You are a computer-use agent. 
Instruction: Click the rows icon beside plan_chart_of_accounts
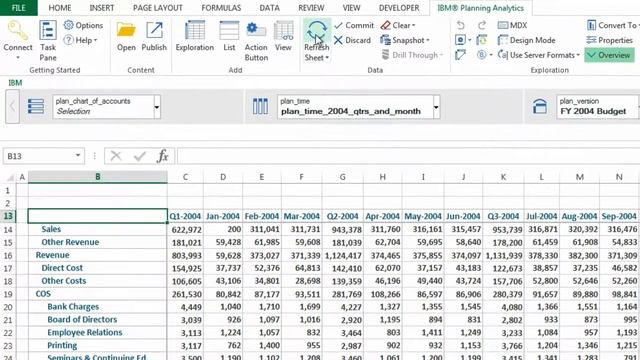(x=36, y=107)
